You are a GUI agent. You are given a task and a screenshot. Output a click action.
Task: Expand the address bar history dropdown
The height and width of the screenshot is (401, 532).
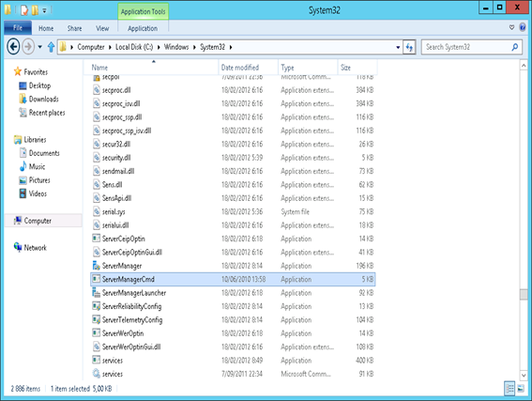[398, 47]
